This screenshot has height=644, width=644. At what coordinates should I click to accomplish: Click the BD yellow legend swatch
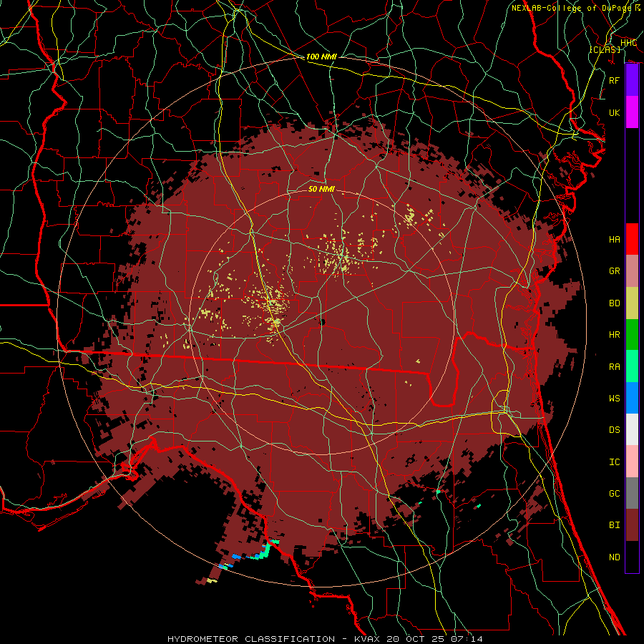pyautogui.click(x=632, y=303)
